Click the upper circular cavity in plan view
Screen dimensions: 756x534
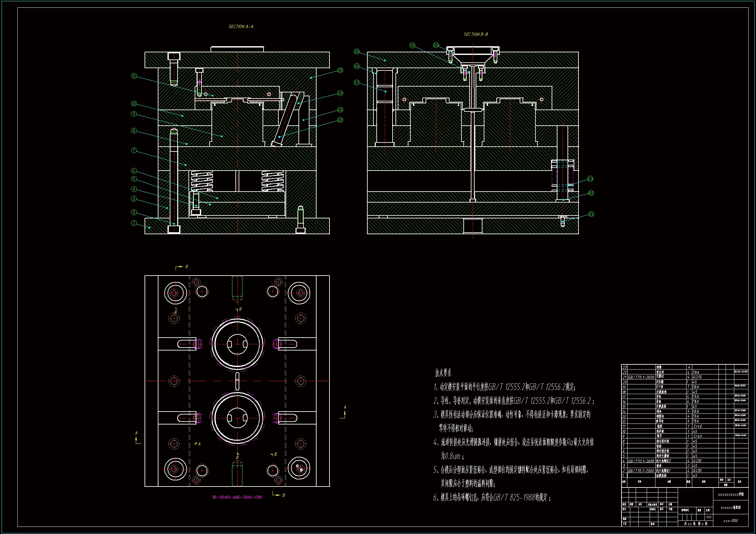coord(237,344)
